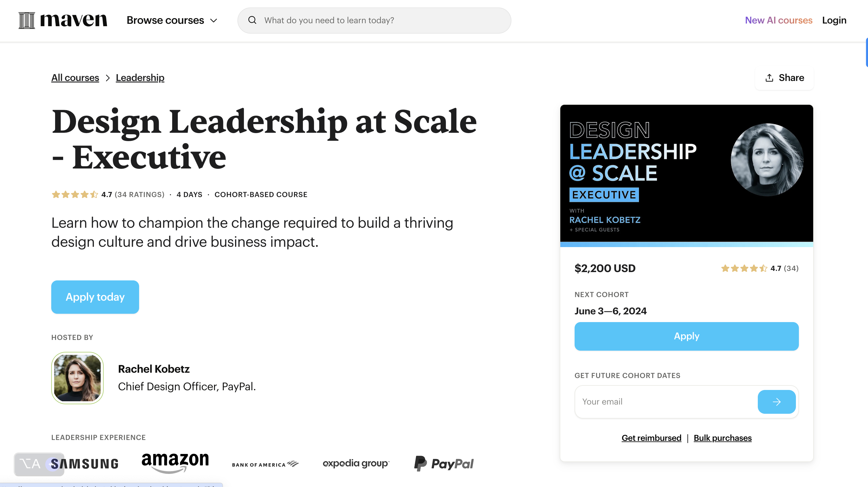The image size is (868, 487).
Task: Open the Get reimbursed link
Action: coord(651,438)
